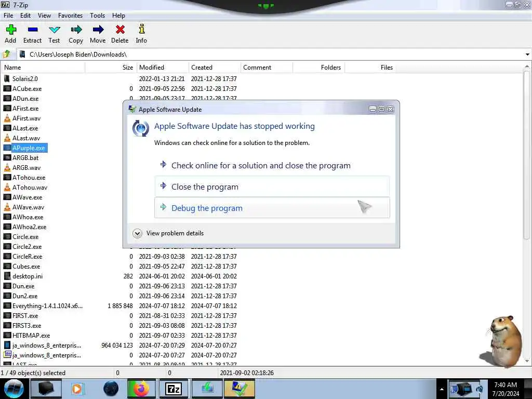The image size is (532, 399).
Task: Select Circle2.exe file
Action: (23, 247)
